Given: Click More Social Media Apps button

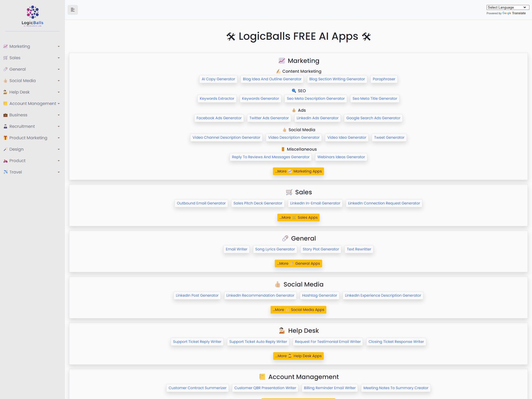Looking at the screenshot, I should tap(298, 310).
